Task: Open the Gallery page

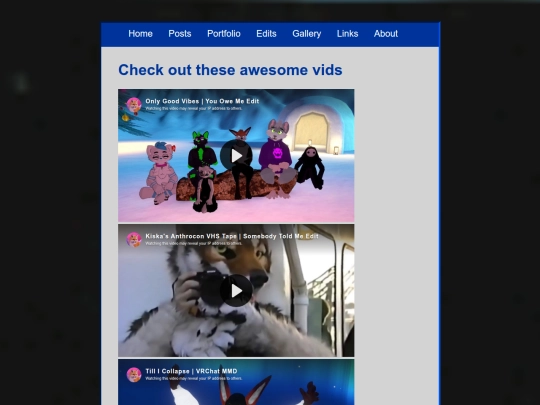Action: (307, 34)
